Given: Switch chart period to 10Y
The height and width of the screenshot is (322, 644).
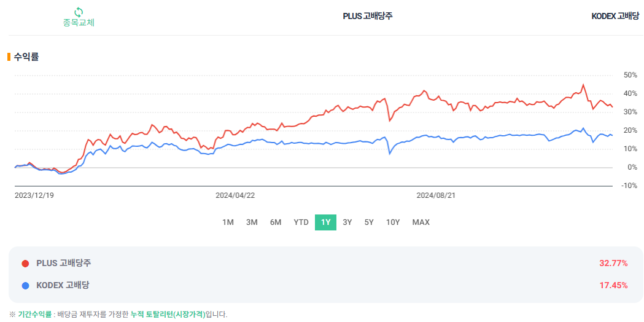Looking at the screenshot, I should (x=393, y=222).
